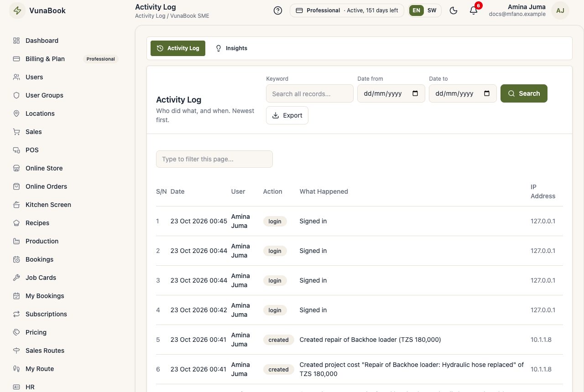Viewport: 584px width, 392px height.
Task: Click the AJ user avatar
Action: (560, 10)
